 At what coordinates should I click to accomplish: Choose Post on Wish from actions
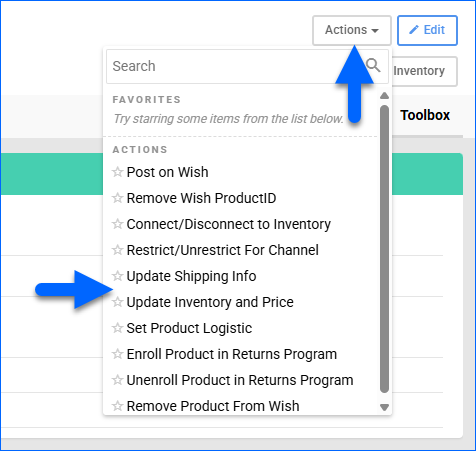pyautogui.click(x=167, y=172)
